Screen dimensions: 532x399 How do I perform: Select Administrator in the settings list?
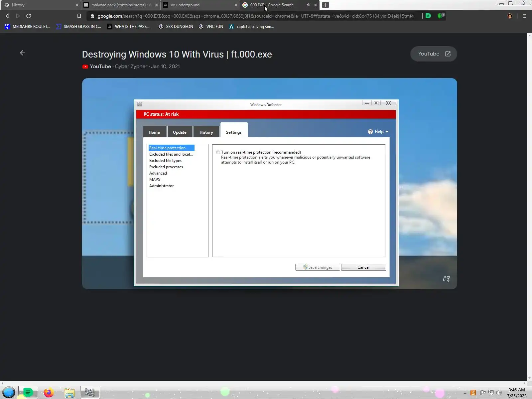point(162,186)
